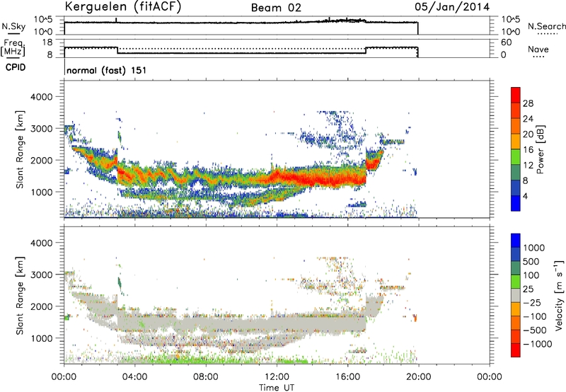Select the 'Beam 02' heading text
Viewport: 566px width, 392px height.
[x=276, y=8]
